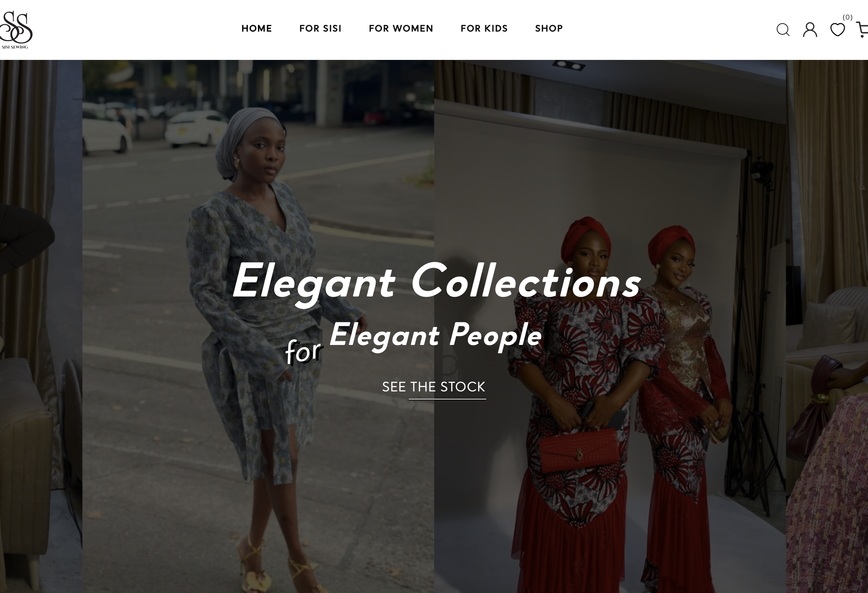Image resolution: width=868 pixels, height=593 pixels.
Task: Open the SHOP menu item
Action: point(549,28)
